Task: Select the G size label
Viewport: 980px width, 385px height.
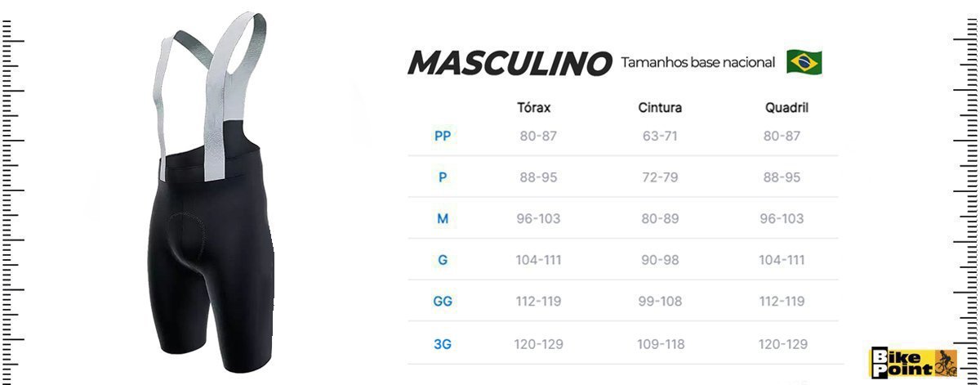Action: coord(443,260)
